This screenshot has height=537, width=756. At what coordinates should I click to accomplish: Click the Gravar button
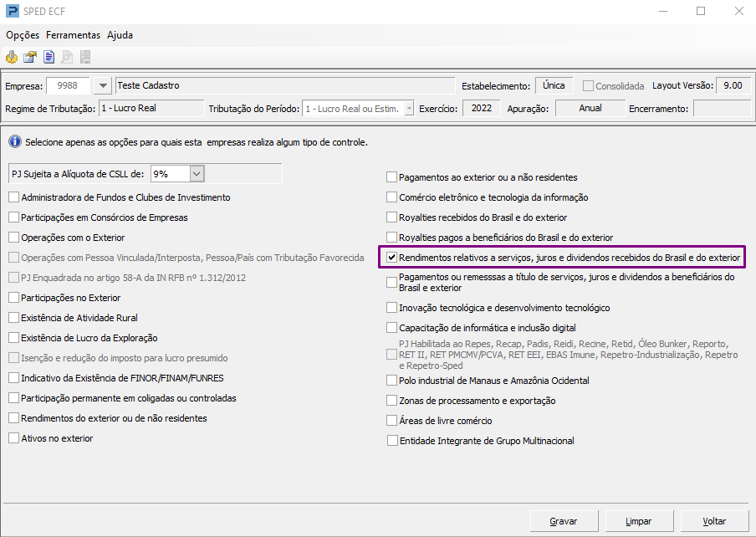tap(564, 521)
